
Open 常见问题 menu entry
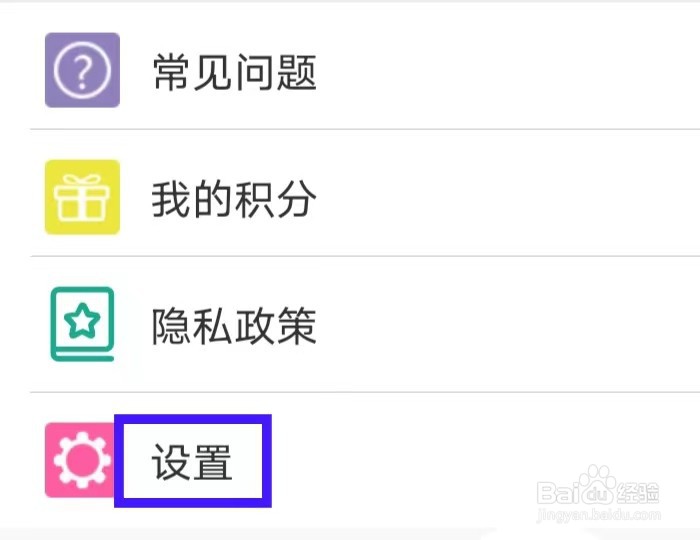tap(234, 72)
